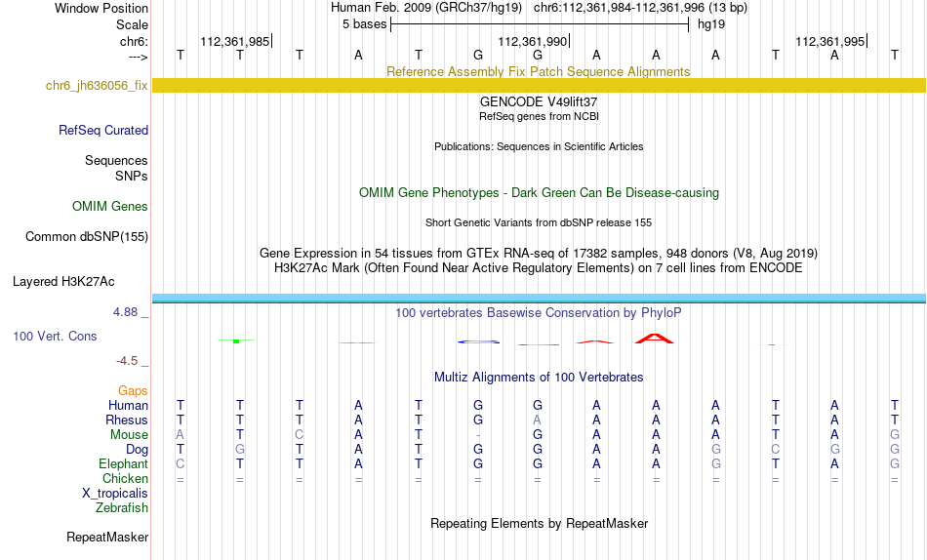Screen dimensions: 927x560
Task: Select the Mouse alignment row label
Action: click(x=129, y=435)
